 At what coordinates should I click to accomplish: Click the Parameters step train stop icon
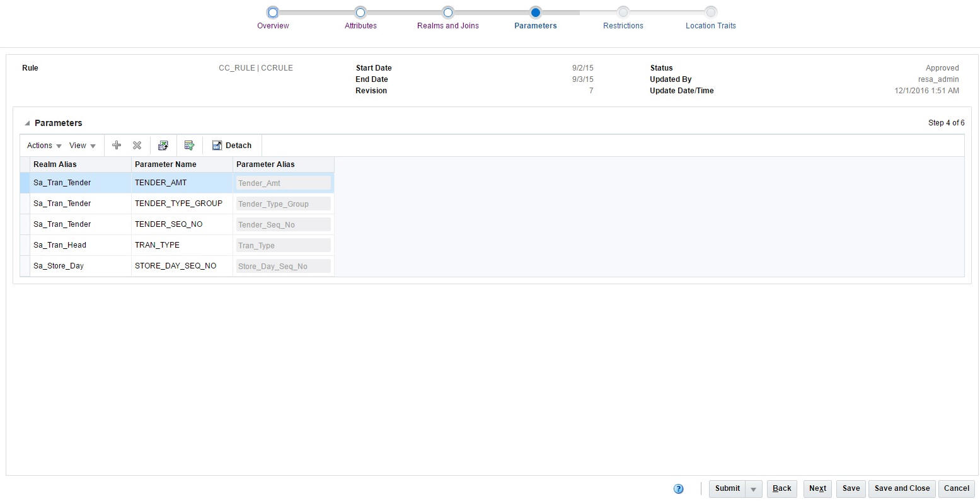pyautogui.click(x=535, y=12)
